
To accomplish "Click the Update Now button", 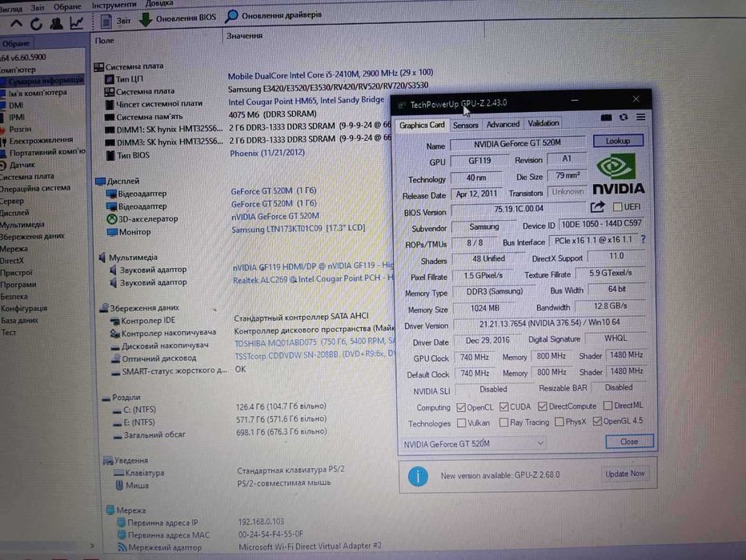I will pos(624,474).
